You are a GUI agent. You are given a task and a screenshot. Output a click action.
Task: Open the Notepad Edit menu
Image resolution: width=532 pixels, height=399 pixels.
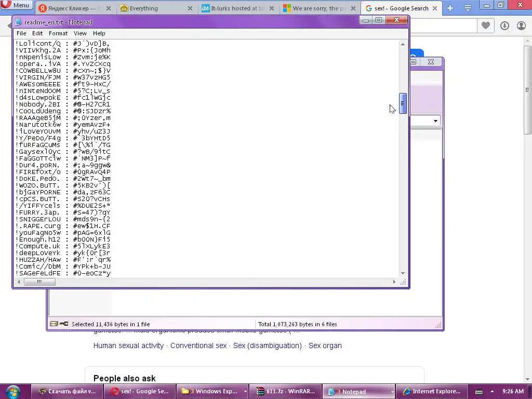tap(37, 33)
